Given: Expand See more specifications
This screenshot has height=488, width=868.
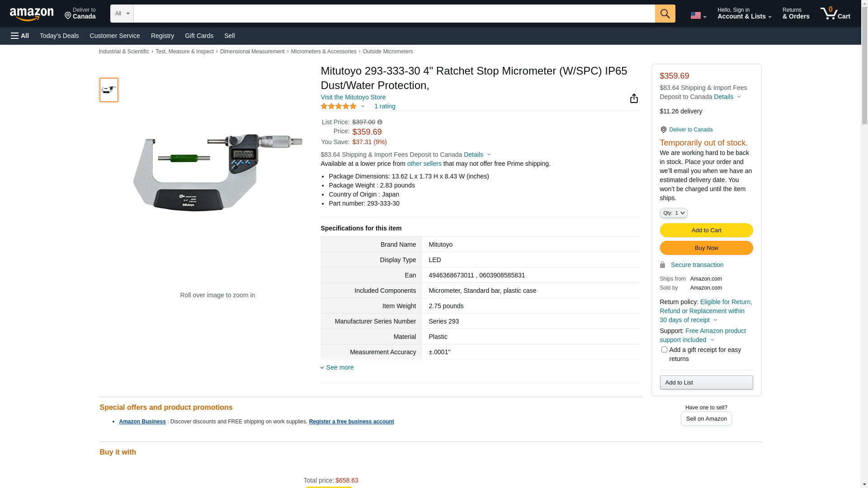Looking at the screenshot, I should [x=340, y=367].
